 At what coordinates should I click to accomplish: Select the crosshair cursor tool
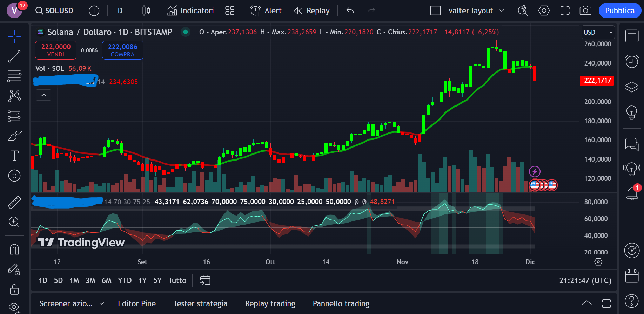[x=14, y=36]
